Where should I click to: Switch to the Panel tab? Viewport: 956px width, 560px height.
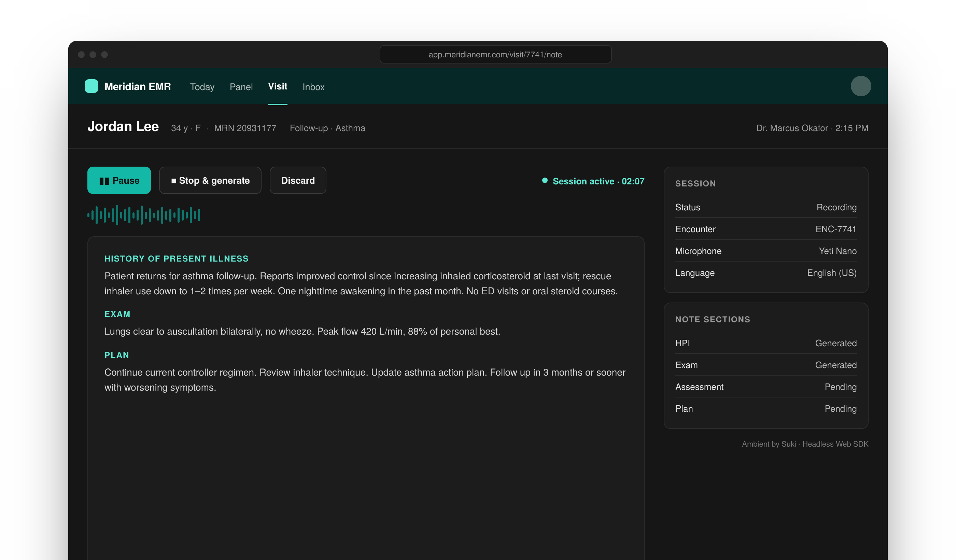[241, 87]
